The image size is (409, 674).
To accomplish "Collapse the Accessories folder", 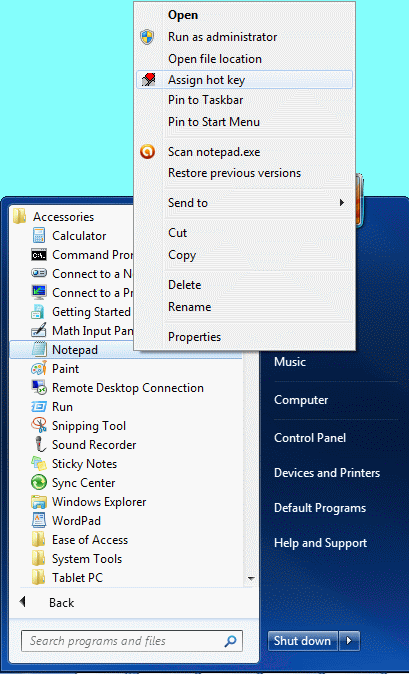I will [64, 217].
